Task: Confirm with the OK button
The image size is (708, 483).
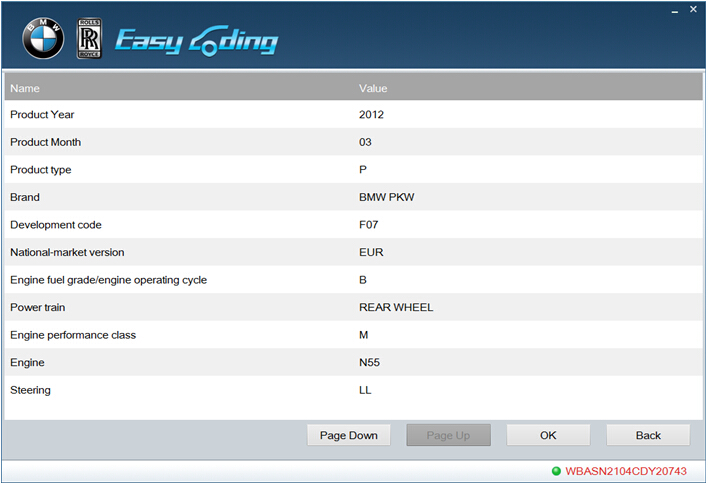Action: point(548,435)
